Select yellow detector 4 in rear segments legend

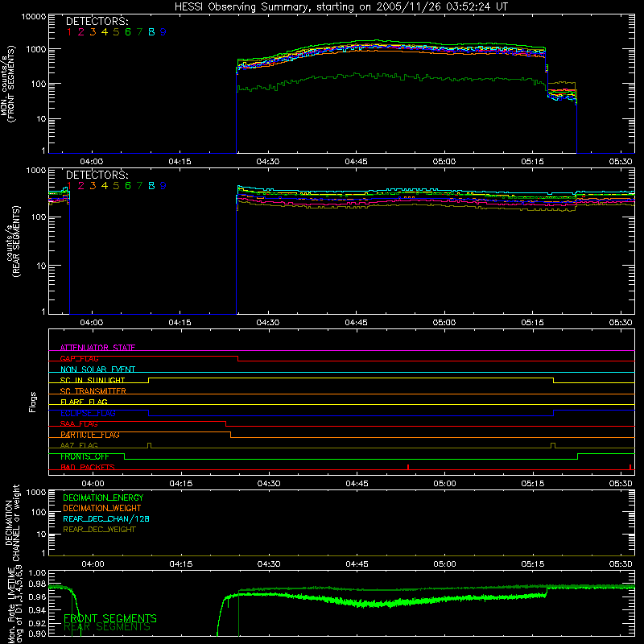[x=105, y=186]
